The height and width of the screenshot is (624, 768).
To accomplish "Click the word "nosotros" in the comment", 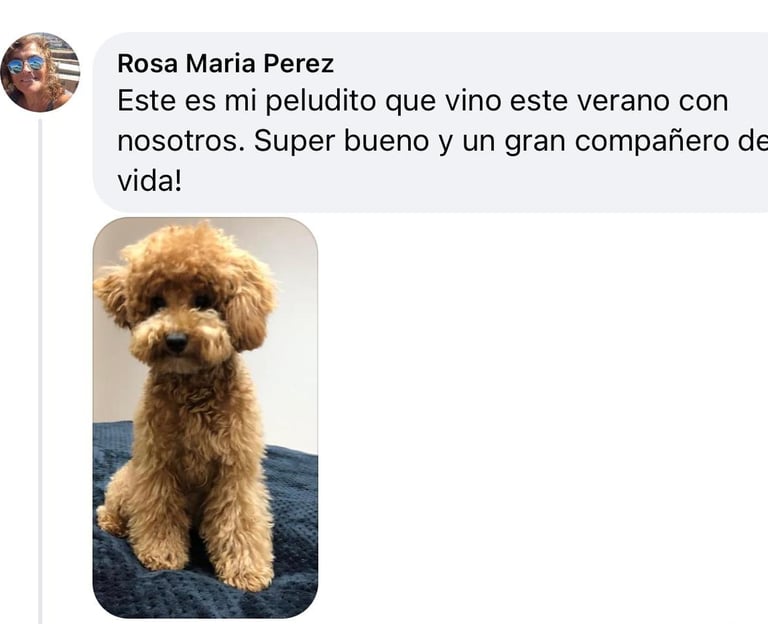I will coord(180,142).
